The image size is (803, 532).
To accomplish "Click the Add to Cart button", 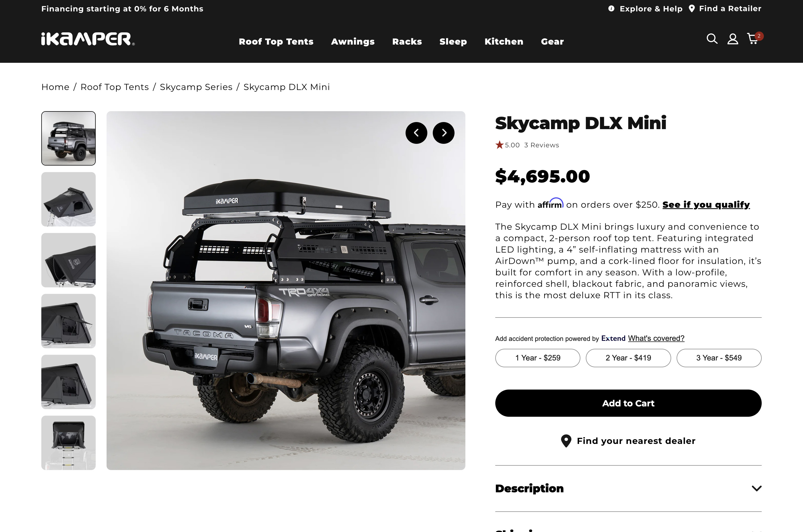I will (x=628, y=403).
